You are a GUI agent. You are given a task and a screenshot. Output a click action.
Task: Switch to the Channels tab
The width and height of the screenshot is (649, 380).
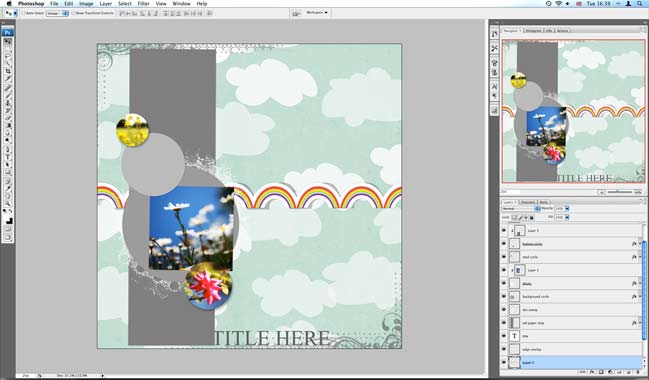pos(528,202)
